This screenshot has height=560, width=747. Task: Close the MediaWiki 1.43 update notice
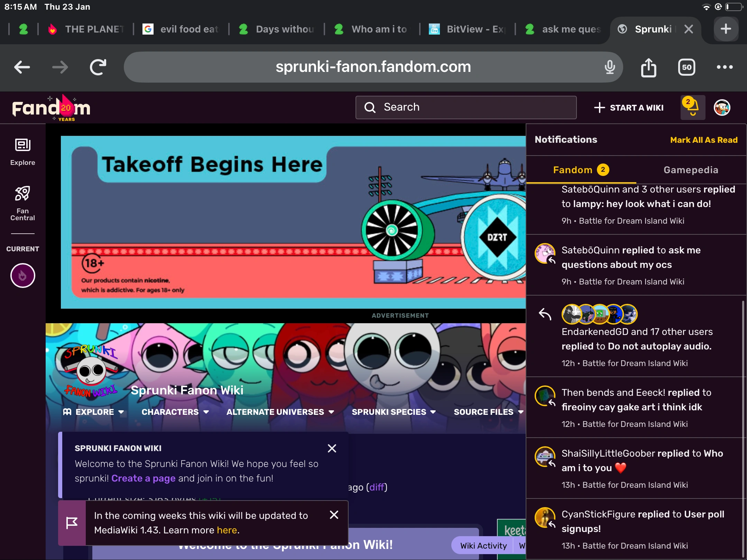click(x=334, y=515)
